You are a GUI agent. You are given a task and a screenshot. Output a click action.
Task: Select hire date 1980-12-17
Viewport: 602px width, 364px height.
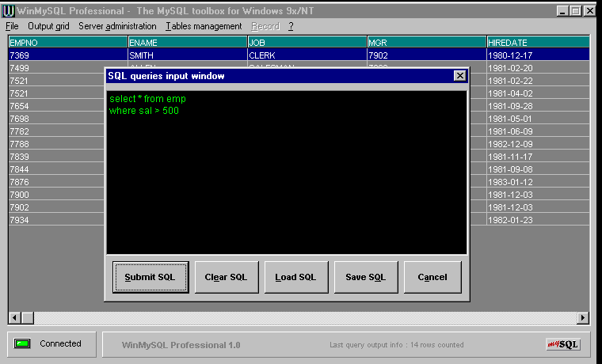point(539,55)
